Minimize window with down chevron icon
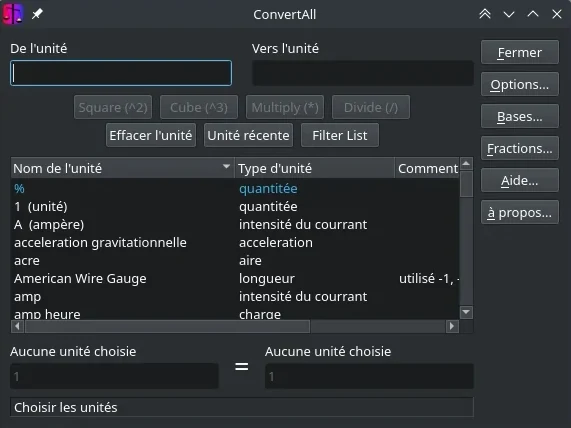 coord(509,14)
